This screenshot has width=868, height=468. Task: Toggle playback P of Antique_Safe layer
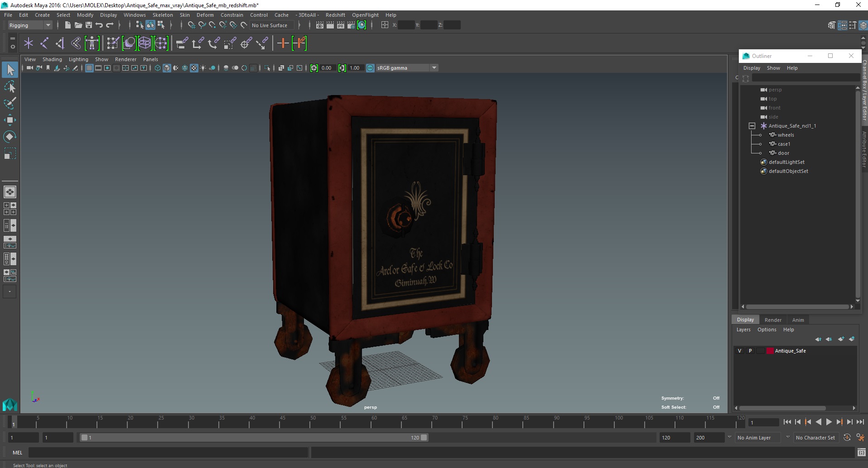point(750,351)
